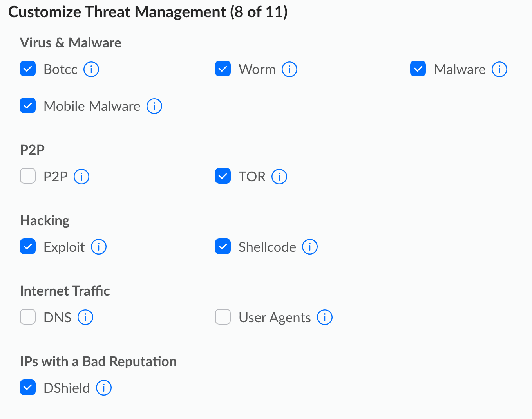Click the info icon beside Exploit
This screenshot has height=419, width=532.
(99, 247)
